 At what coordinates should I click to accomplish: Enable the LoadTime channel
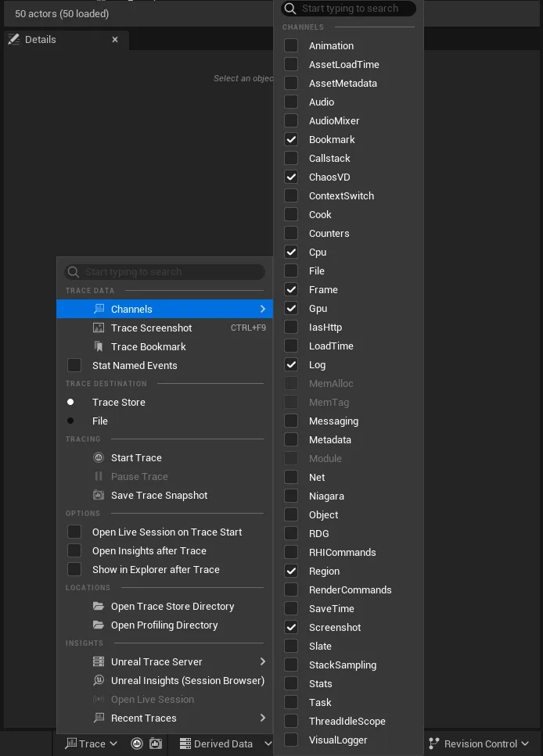click(291, 346)
